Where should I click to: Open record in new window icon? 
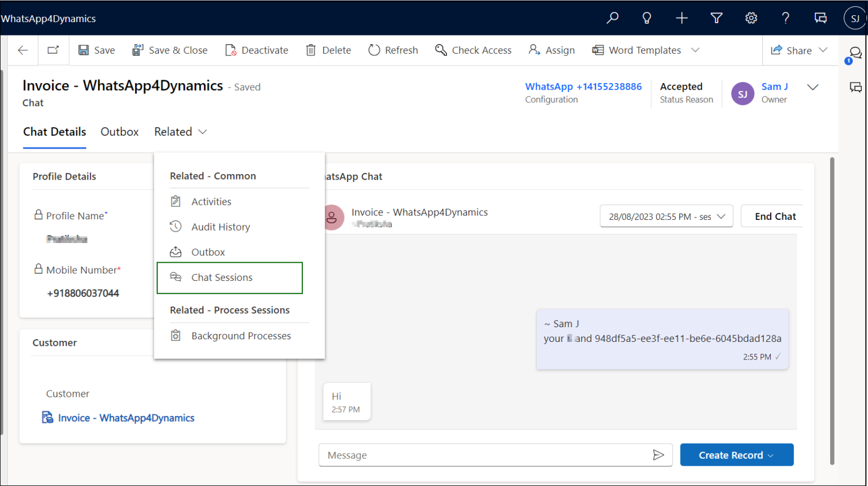(53, 50)
